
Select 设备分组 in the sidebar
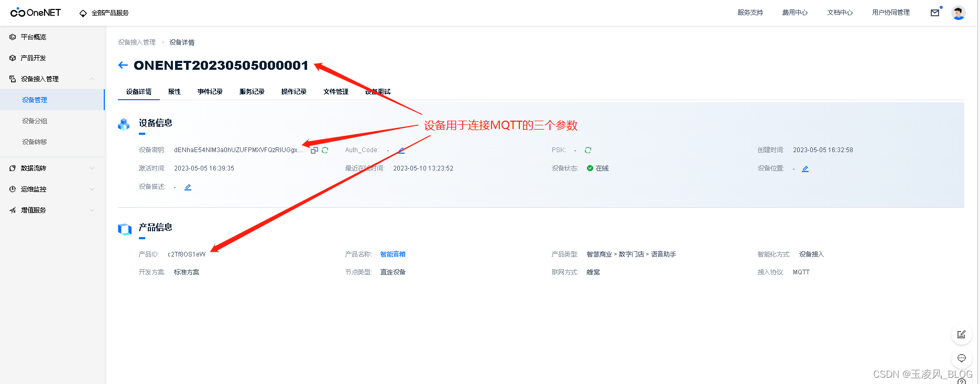point(52,121)
